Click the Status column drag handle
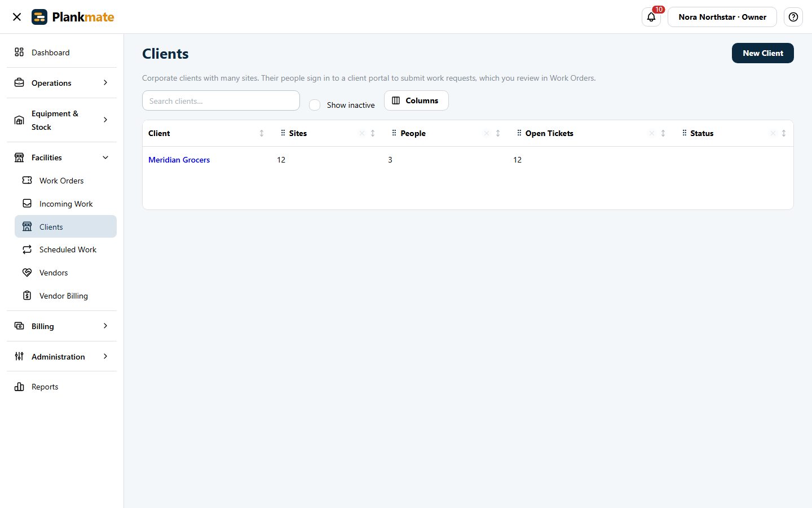 tap(684, 133)
